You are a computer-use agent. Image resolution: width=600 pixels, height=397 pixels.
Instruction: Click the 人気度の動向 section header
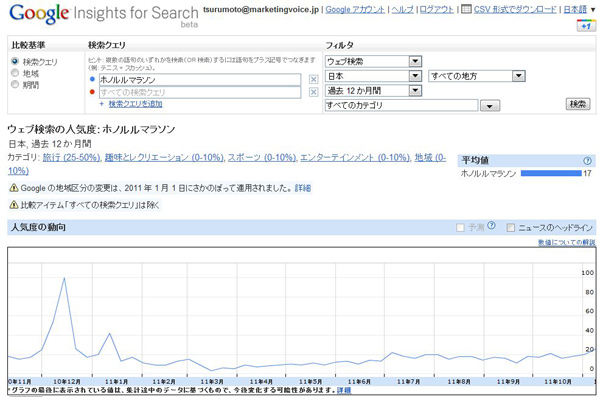coord(302,227)
